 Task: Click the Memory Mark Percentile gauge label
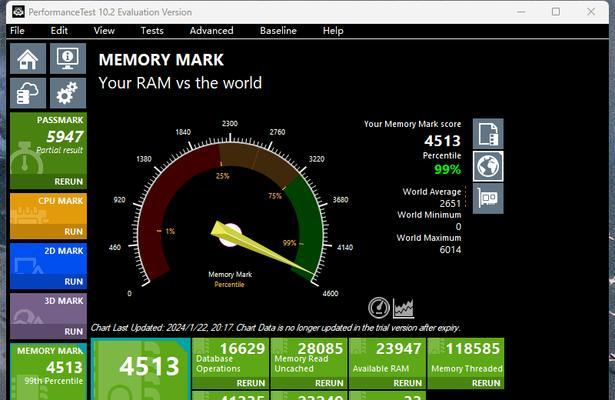pos(230,279)
